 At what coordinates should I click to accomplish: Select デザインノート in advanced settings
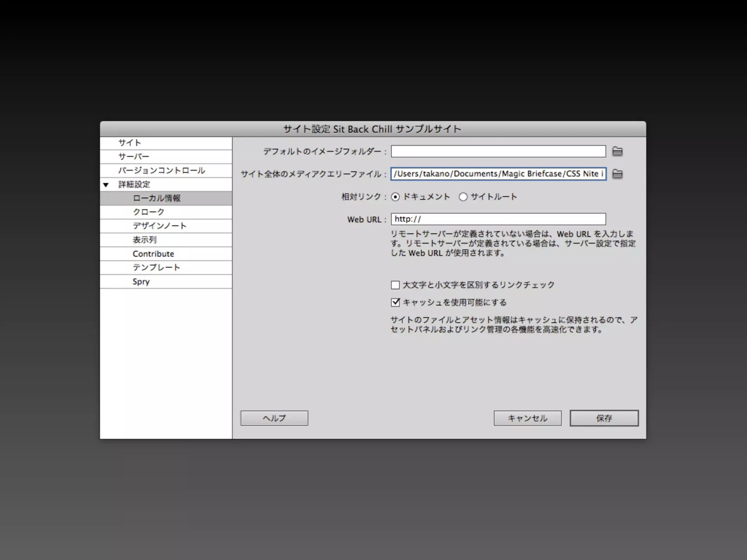click(x=159, y=226)
